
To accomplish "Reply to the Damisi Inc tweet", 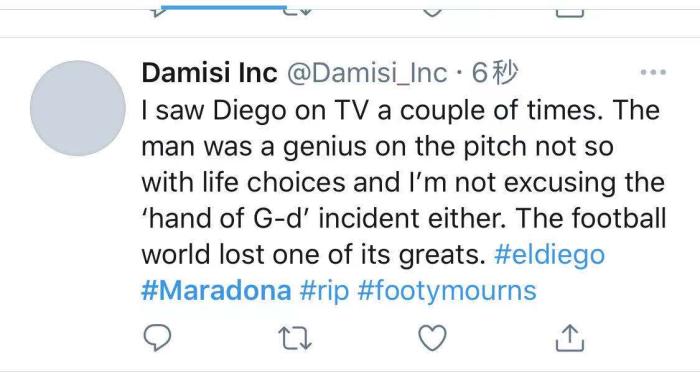I will [157, 337].
